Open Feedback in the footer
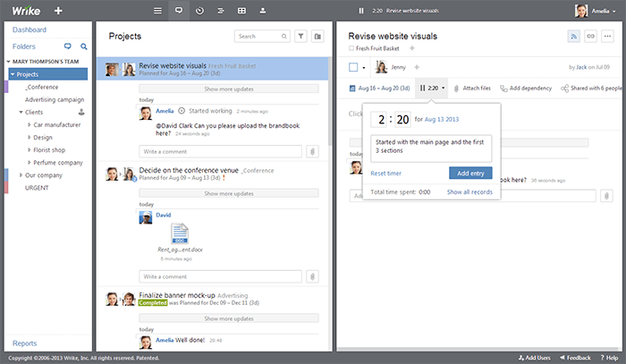The height and width of the screenshot is (364, 626). coord(575,358)
